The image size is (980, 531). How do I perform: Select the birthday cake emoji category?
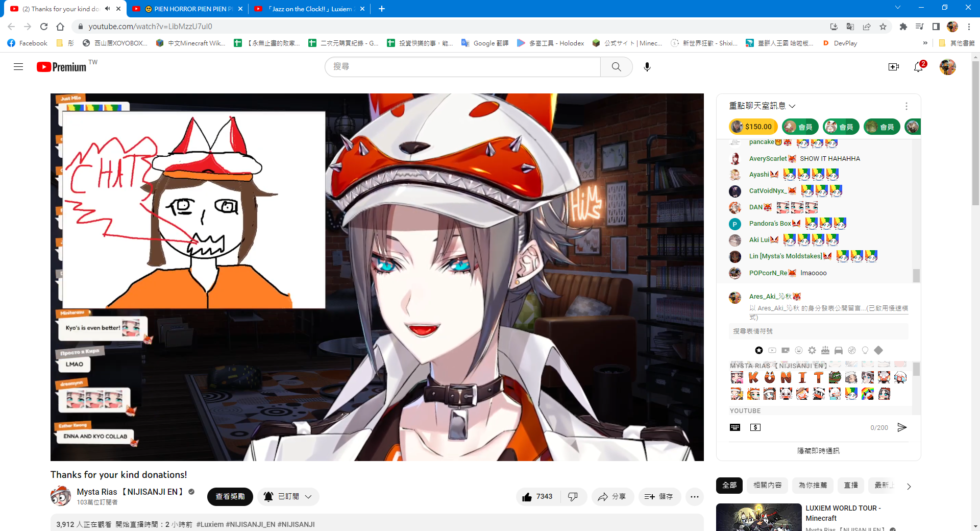[x=825, y=350]
